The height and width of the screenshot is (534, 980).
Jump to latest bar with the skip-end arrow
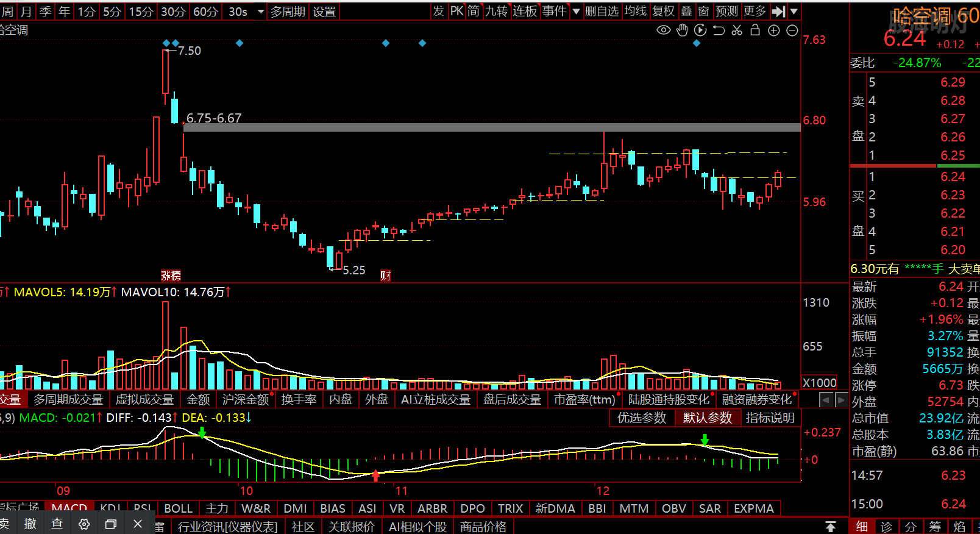point(778,11)
